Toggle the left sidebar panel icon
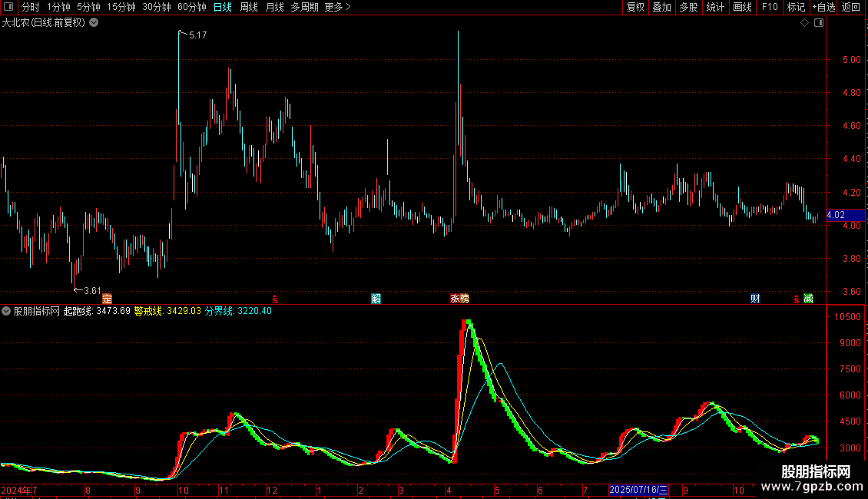The height and width of the screenshot is (499, 868). pos(8,7)
